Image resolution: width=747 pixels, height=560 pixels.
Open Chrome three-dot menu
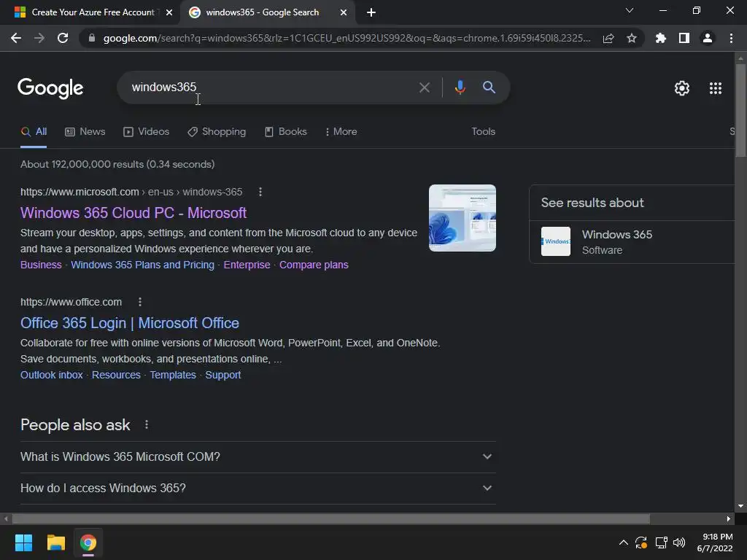tap(731, 38)
